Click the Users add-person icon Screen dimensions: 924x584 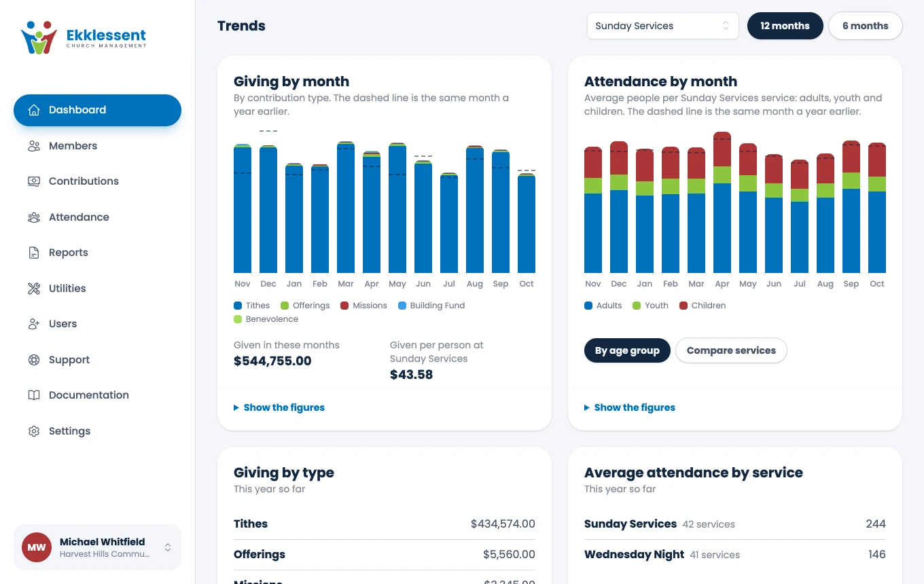tap(34, 324)
